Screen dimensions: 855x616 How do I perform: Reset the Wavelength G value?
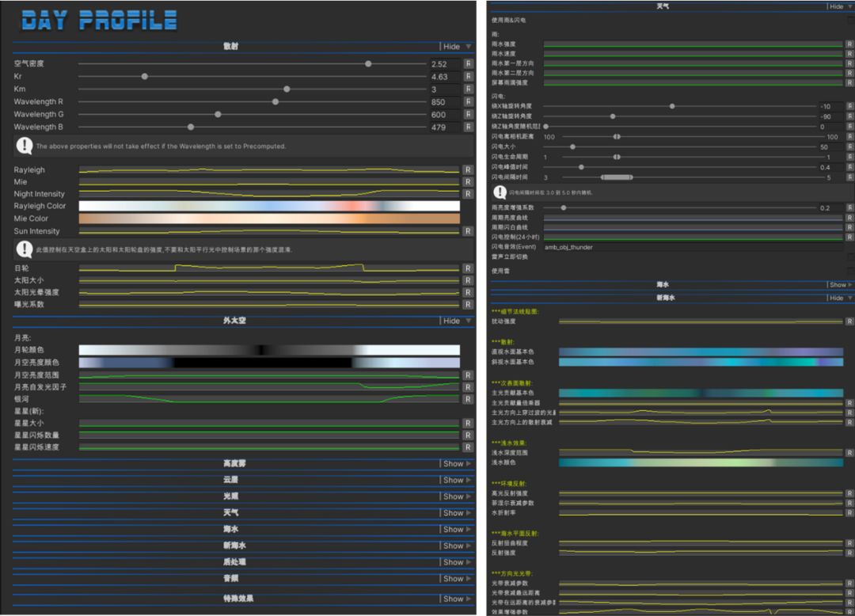click(x=469, y=115)
